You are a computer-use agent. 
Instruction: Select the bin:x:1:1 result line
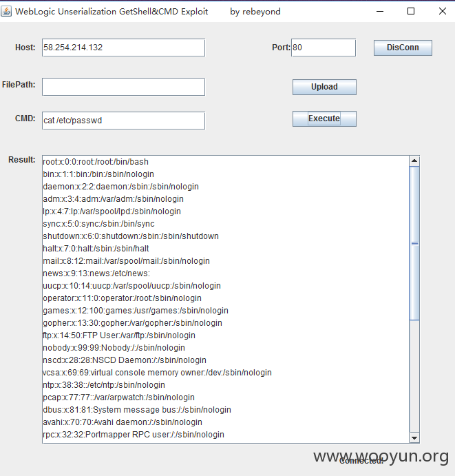(x=98, y=174)
